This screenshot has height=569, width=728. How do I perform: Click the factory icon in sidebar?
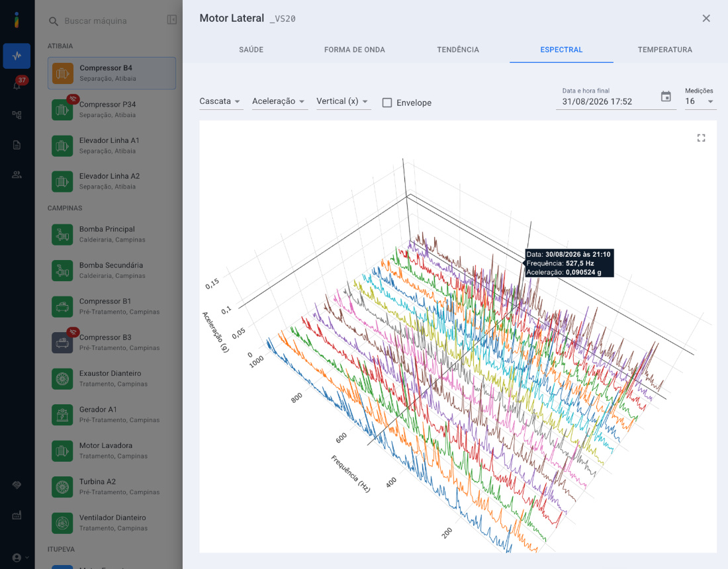click(17, 515)
